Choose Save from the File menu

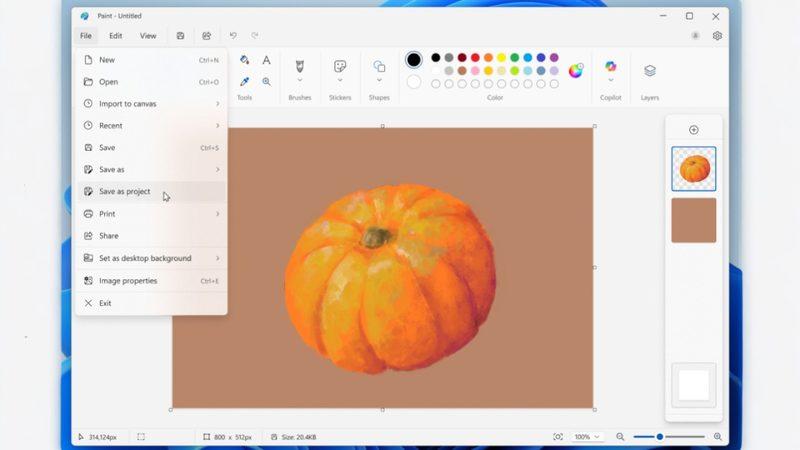tap(152, 147)
